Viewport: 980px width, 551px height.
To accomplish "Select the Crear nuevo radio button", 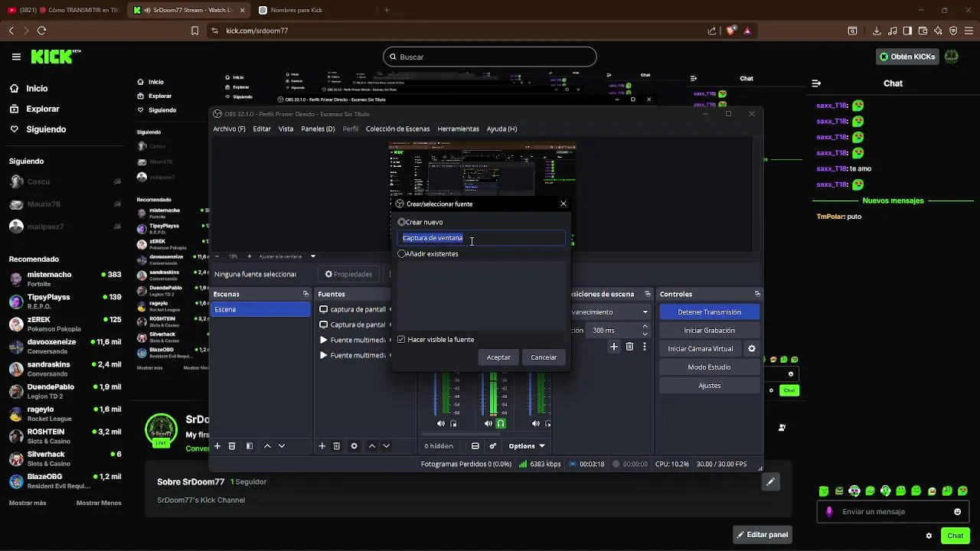I will pyautogui.click(x=402, y=222).
